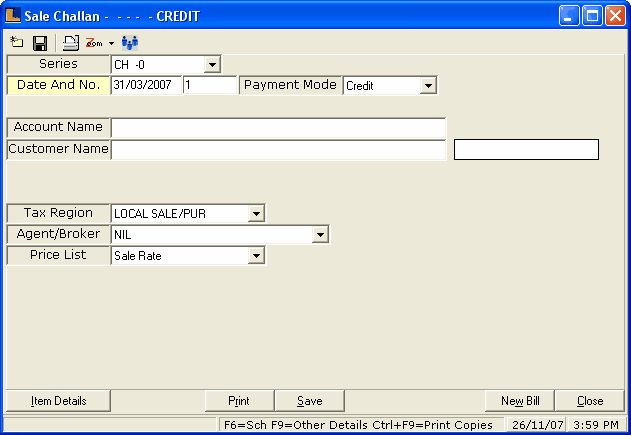Click the date field showing 31/03/2007
This screenshot has width=631, height=435.
tap(146, 85)
